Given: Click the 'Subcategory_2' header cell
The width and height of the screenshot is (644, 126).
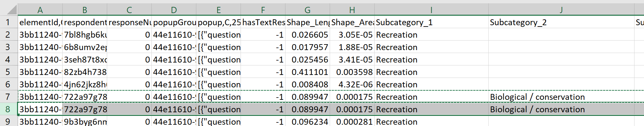Looking at the screenshot, I should point(561,22).
